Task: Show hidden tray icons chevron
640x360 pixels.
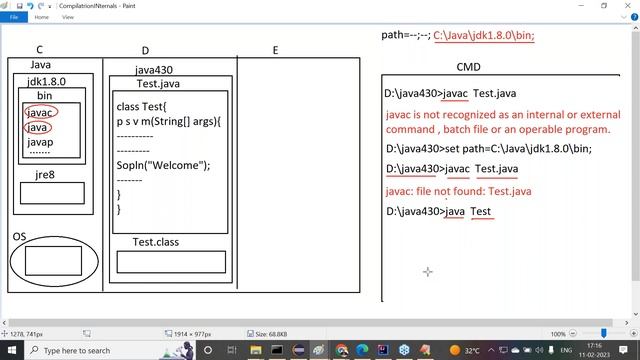Action: 491,350
